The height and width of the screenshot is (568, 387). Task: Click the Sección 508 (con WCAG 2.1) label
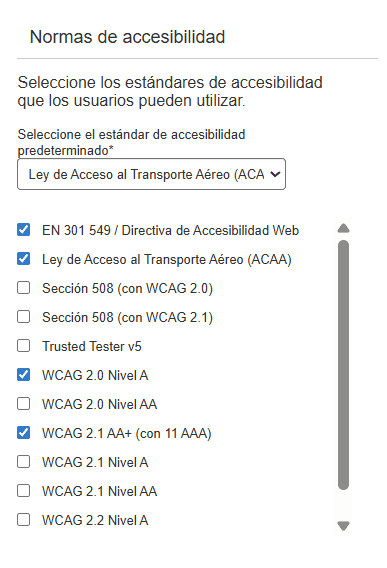tap(127, 317)
